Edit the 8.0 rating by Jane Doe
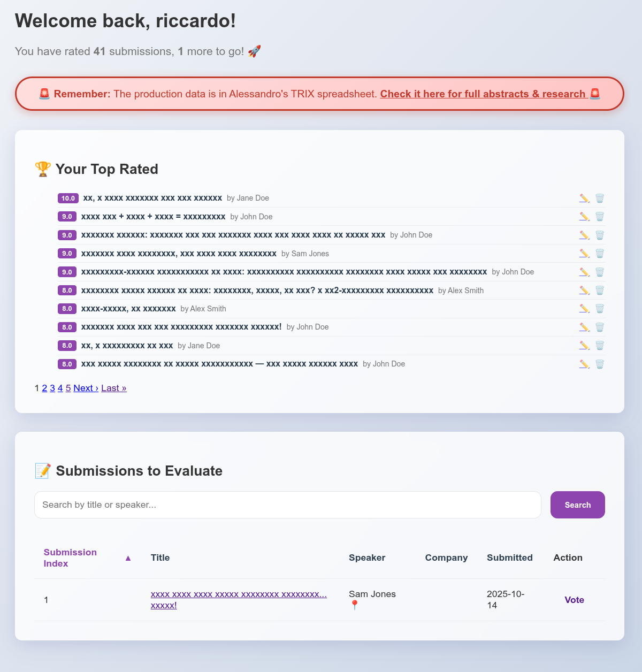Image resolution: width=642 pixels, height=672 pixels. coord(584,346)
